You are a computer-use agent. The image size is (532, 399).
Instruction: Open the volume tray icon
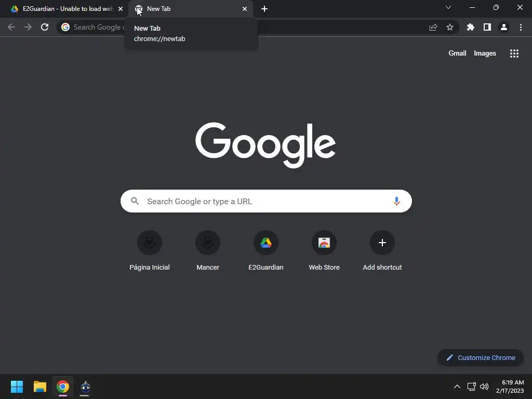(x=484, y=387)
